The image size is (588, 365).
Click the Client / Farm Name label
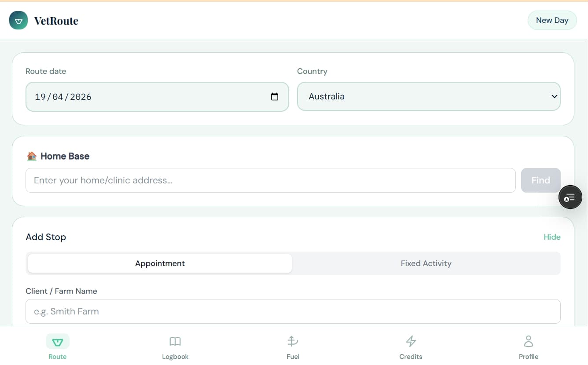pos(61,291)
